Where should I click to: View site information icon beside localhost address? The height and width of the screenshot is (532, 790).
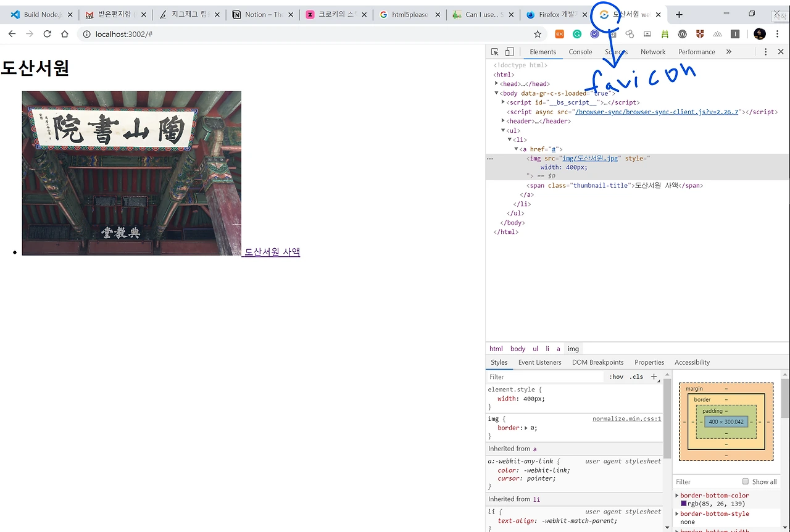pyautogui.click(x=86, y=34)
